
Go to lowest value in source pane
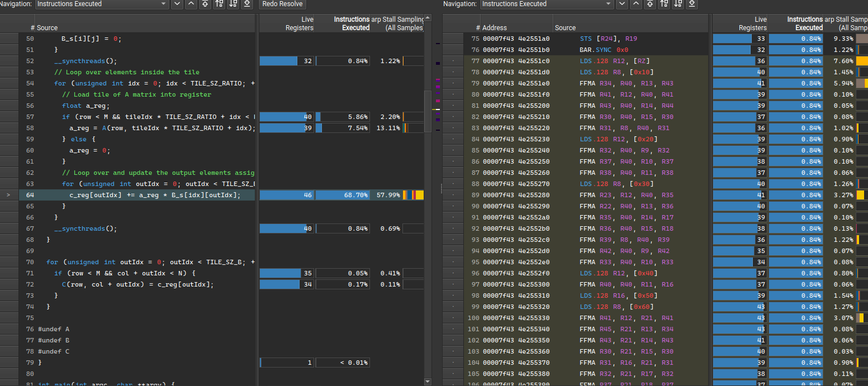coord(247,4)
